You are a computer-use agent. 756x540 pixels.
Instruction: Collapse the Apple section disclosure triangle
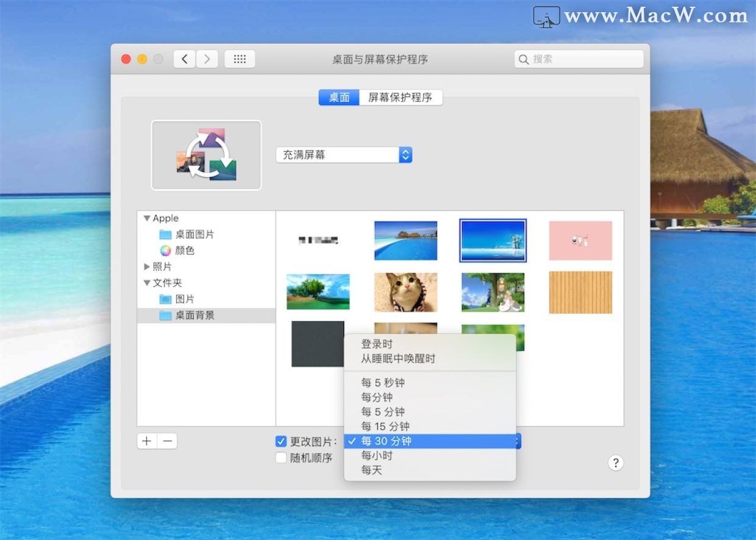click(146, 218)
